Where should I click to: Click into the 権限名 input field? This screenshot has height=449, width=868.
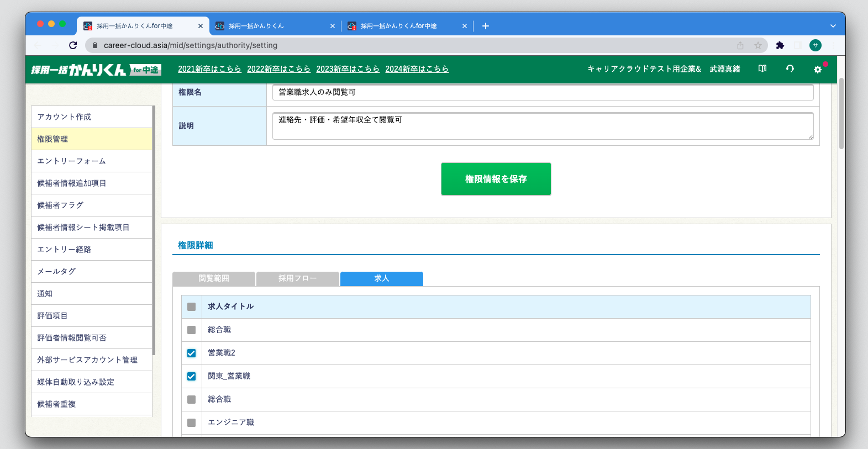[x=543, y=92]
